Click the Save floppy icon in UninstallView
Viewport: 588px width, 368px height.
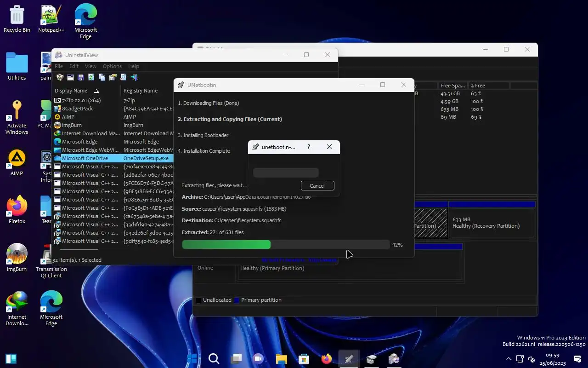point(81,77)
